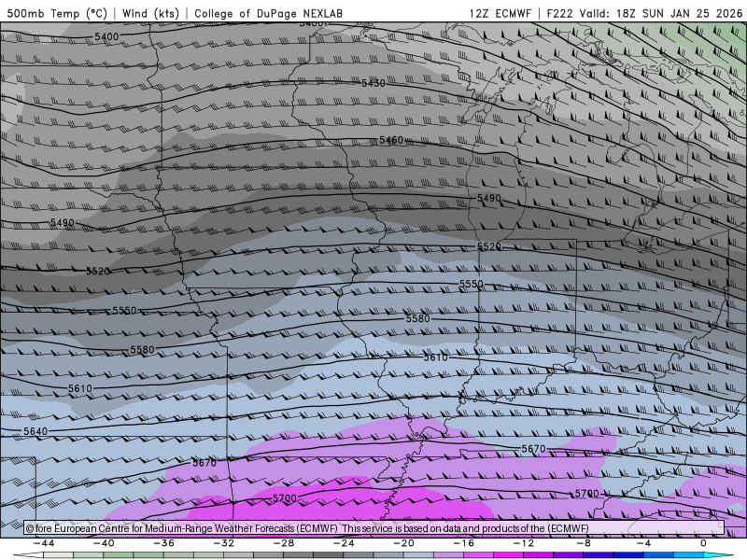Click the -4 colorbar scale value
This screenshot has height=560, width=747.
644,543
